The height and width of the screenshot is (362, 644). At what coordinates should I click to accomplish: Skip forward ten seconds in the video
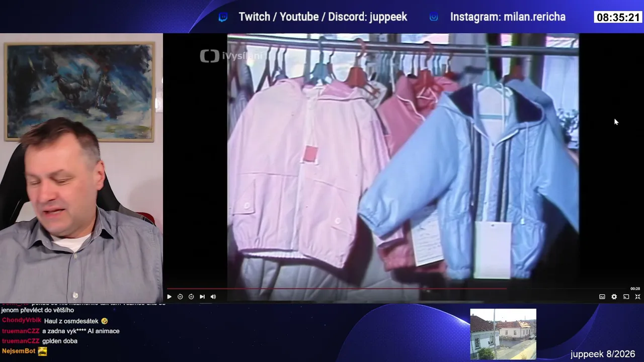[191, 297]
